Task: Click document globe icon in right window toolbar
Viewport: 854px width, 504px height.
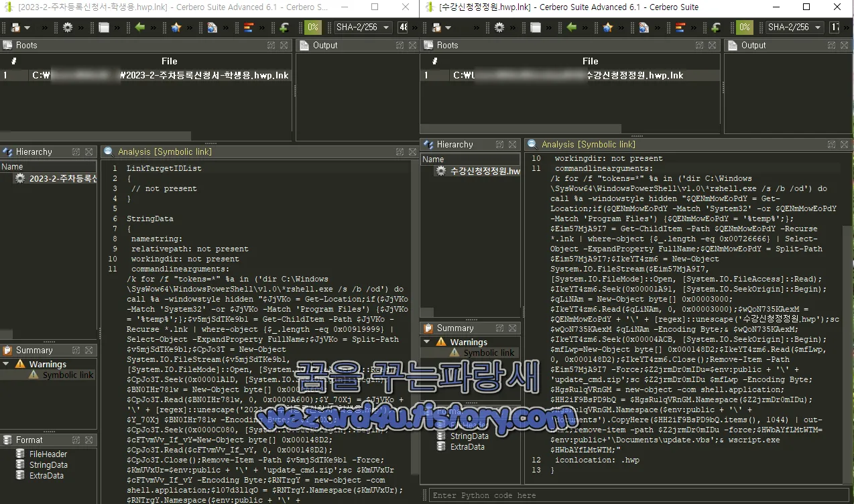Action: [x=644, y=27]
